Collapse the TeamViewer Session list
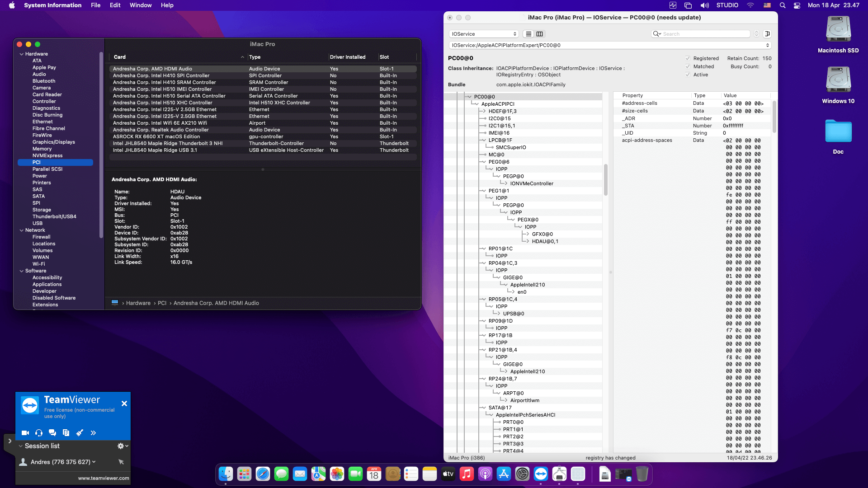The height and width of the screenshot is (488, 868). click(20, 446)
